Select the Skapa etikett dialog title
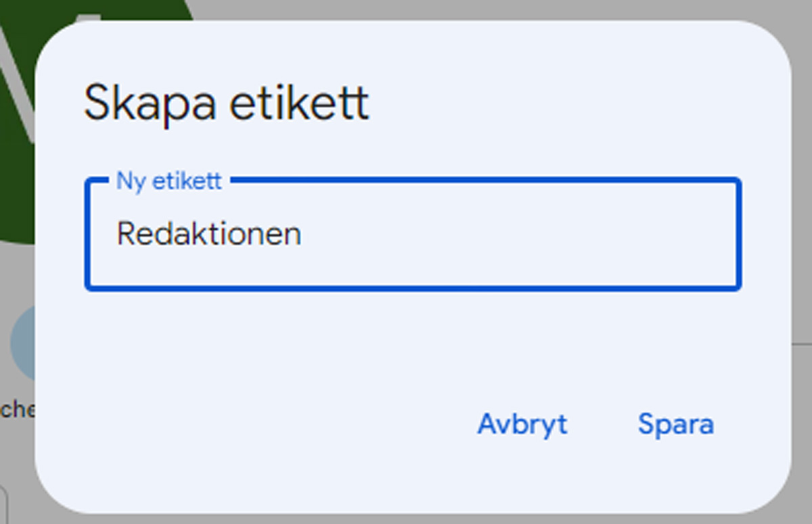Image resolution: width=812 pixels, height=524 pixels. (227, 101)
